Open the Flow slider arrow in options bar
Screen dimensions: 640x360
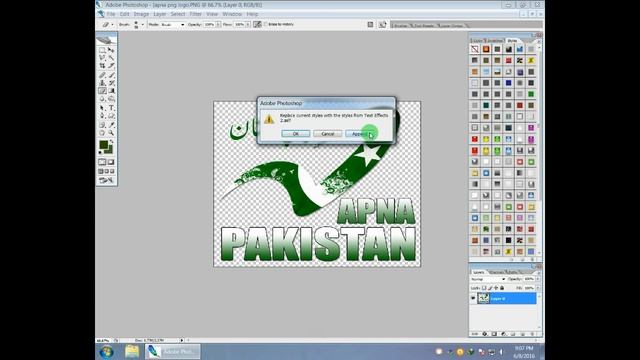(x=248, y=24)
